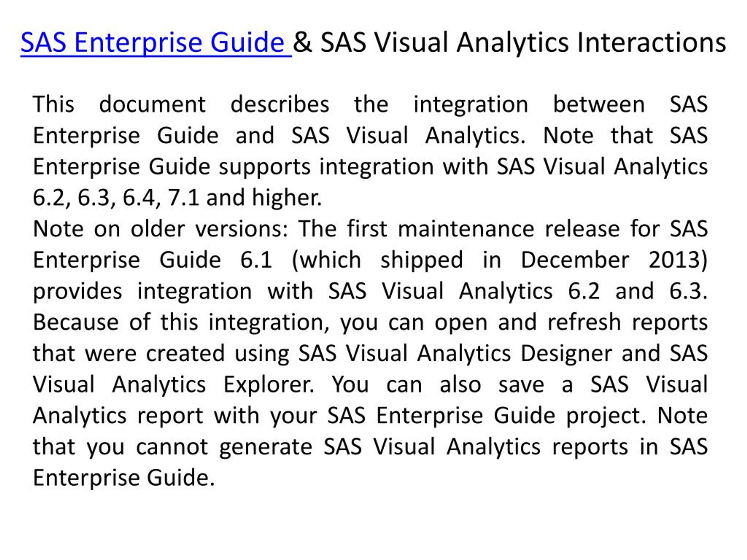Image resolution: width=747 pixels, height=560 pixels.
Task: Click the word Explorer
Action: [268, 384]
